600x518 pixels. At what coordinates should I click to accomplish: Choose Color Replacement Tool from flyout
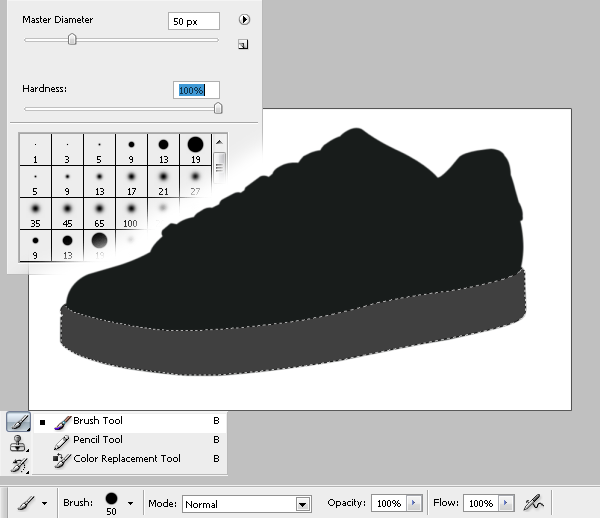click(126, 459)
